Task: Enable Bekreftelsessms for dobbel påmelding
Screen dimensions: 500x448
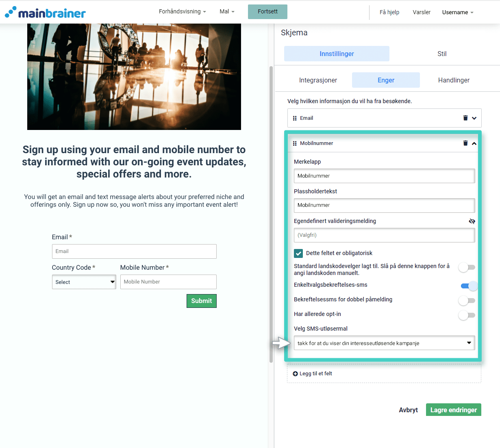Action: tap(467, 301)
